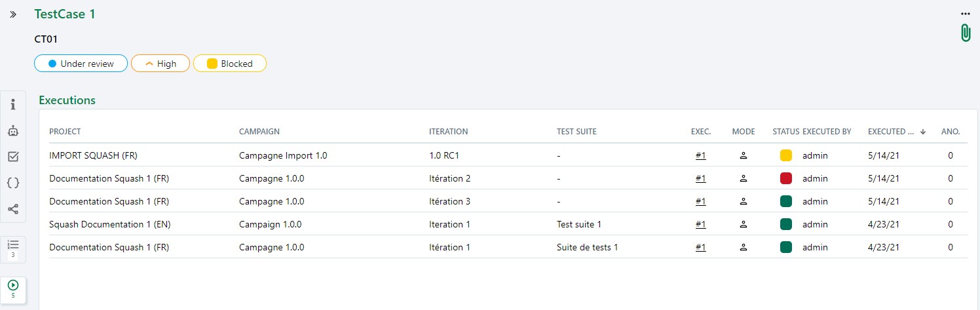Click the red failed status square
Image resolution: width=980 pixels, height=310 pixels.
click(786, 178)
